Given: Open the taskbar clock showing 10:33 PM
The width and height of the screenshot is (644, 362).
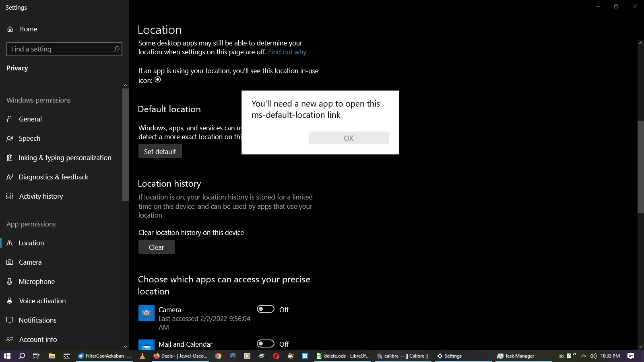Looking at the screenshot, I should point(610,356).
